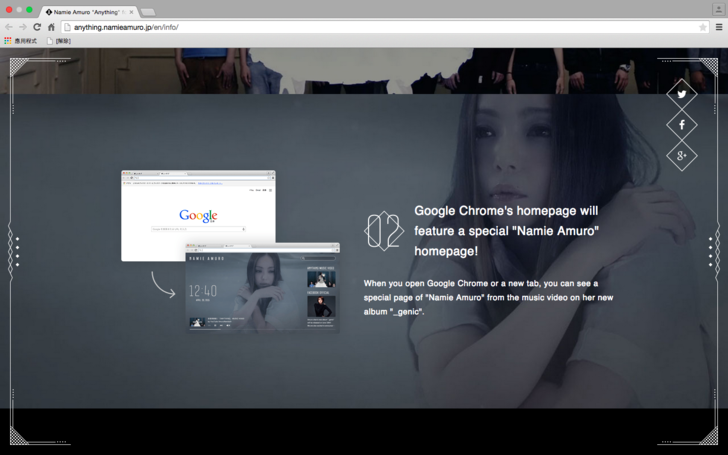Share the page via the Twitter icon
The height and width of the screenshot is (455, 728).
tap(682, 94)
